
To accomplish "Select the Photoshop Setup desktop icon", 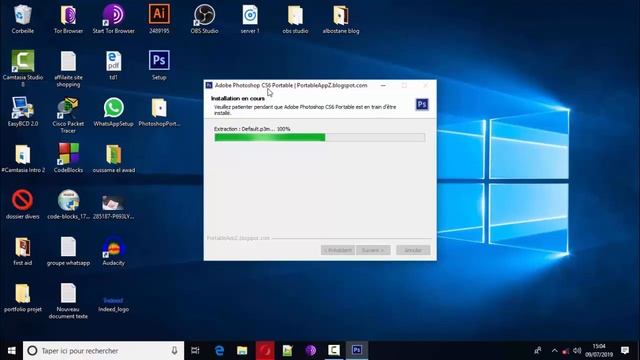I will (159, 65).
